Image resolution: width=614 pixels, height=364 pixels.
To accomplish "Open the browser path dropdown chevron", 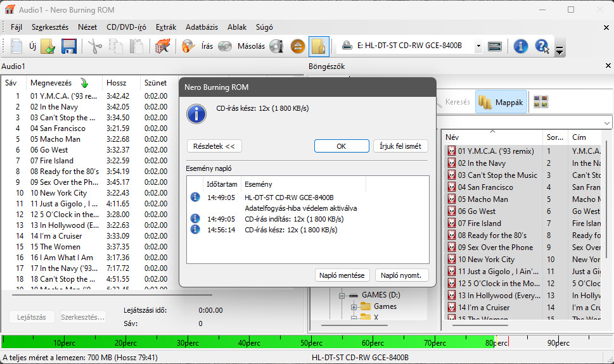I will click(x=606, y=123).
